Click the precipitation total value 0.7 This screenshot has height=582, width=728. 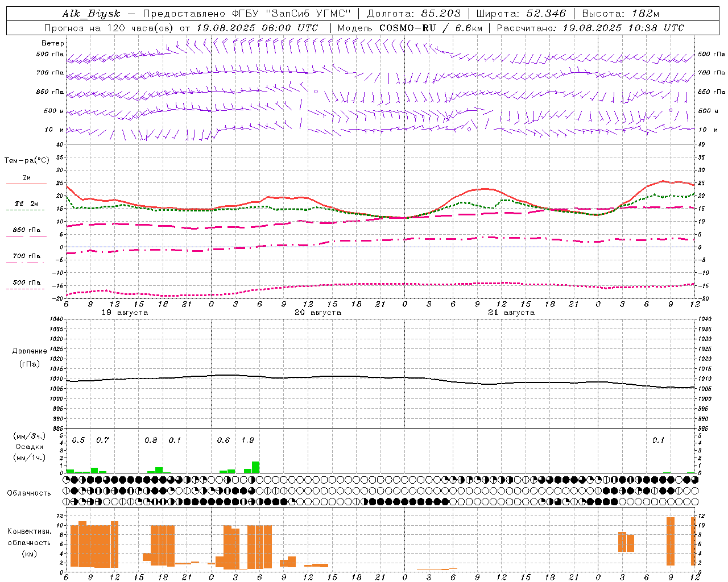102,440
